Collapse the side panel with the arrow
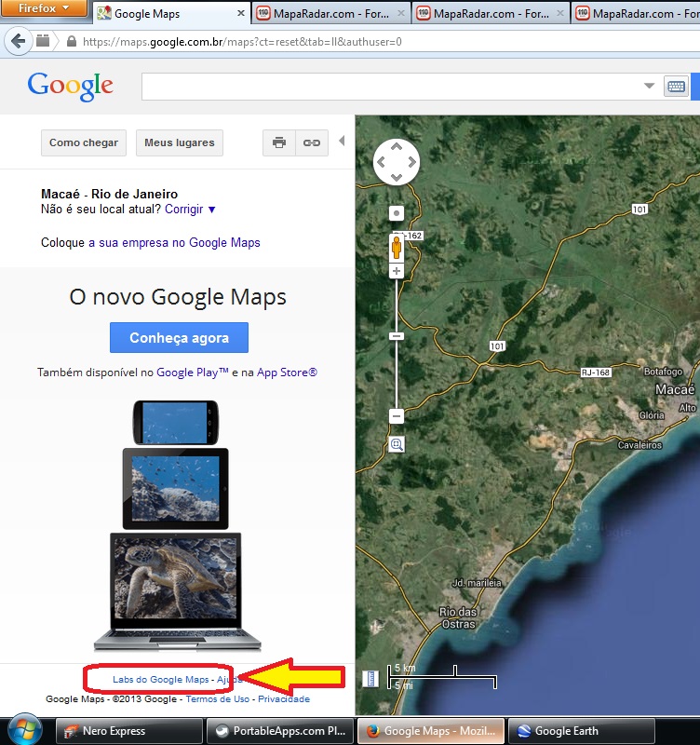Screen dimensions: 700x745 pyautogui.click(x=342, y=141)
